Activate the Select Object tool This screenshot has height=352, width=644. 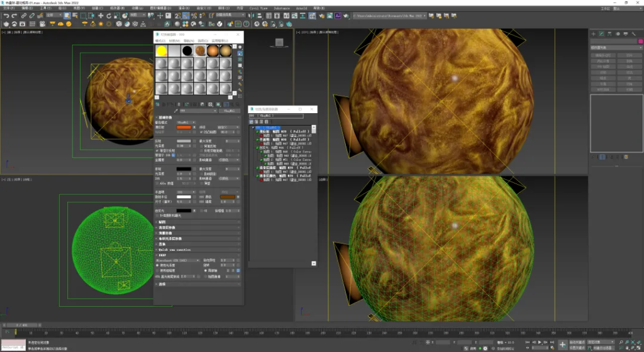click(x=67, y=16)
